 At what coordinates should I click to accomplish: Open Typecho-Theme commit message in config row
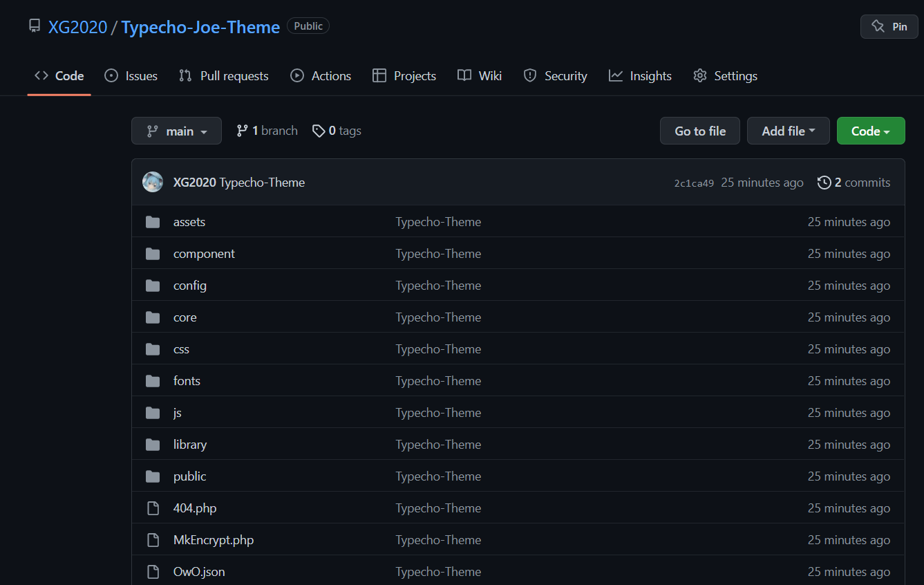(x=438, y=286)
